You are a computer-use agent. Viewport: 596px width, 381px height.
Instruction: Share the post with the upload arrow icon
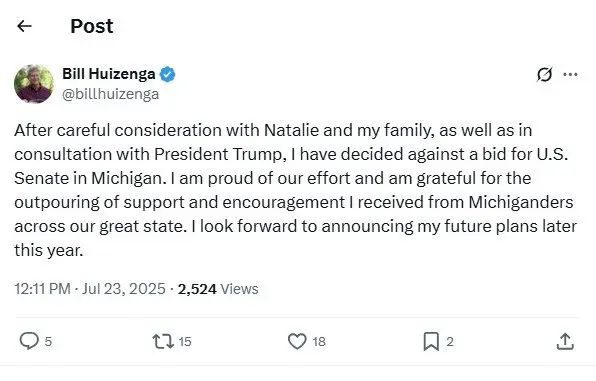565,341
